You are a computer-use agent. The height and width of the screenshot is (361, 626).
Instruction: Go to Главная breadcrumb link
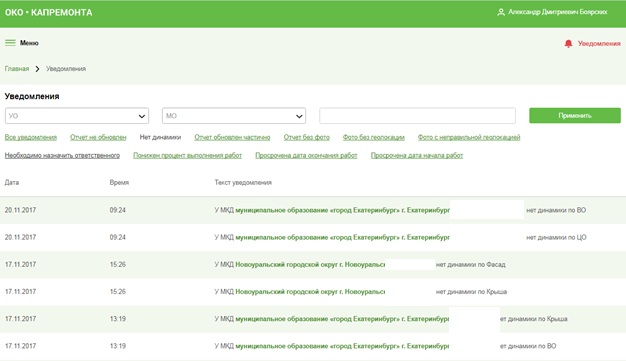[17, 69]
